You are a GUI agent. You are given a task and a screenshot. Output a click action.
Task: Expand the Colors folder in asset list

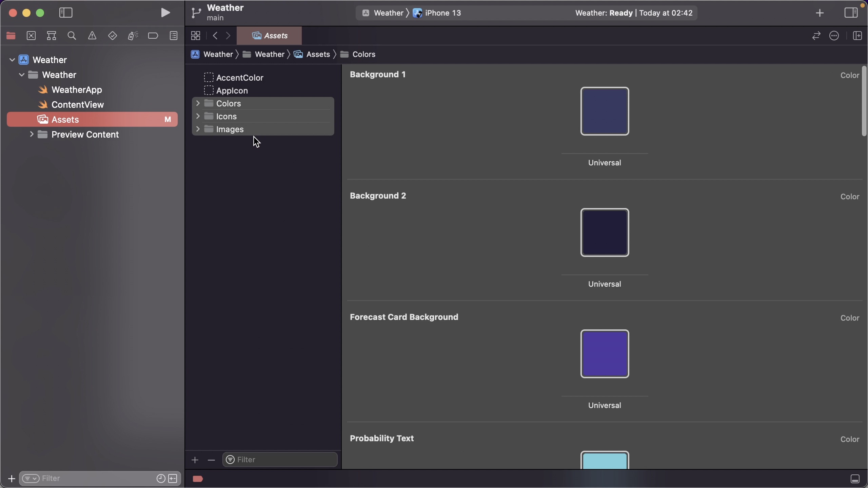pos(198,103)
